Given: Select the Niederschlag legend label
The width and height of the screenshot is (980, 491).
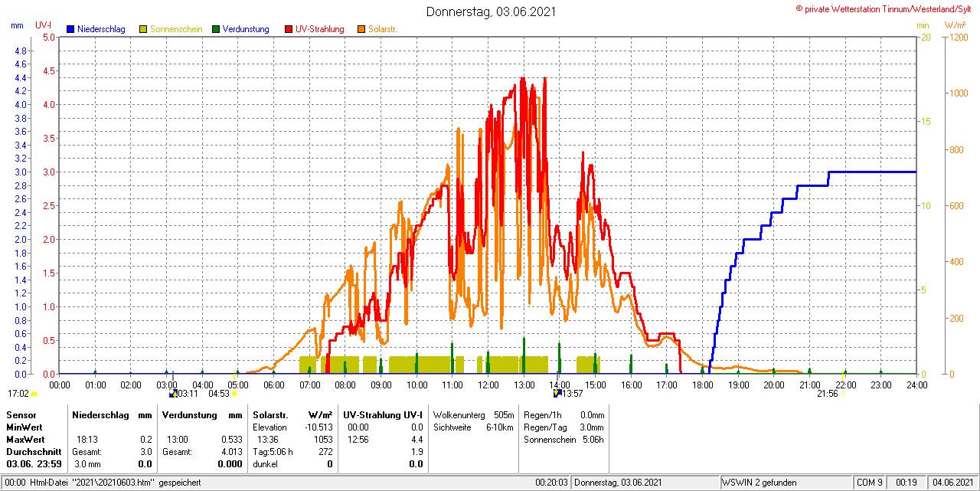Looking at the screenshot, I should 101,29.
